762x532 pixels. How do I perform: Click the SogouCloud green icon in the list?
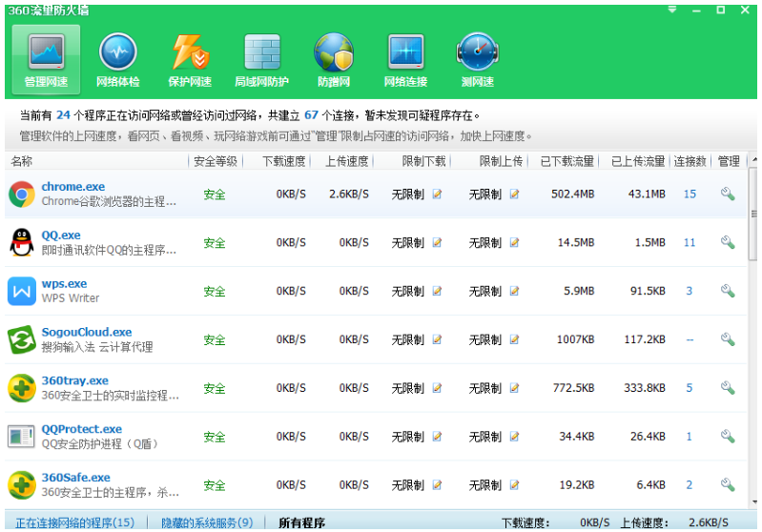tap(22, 339)
